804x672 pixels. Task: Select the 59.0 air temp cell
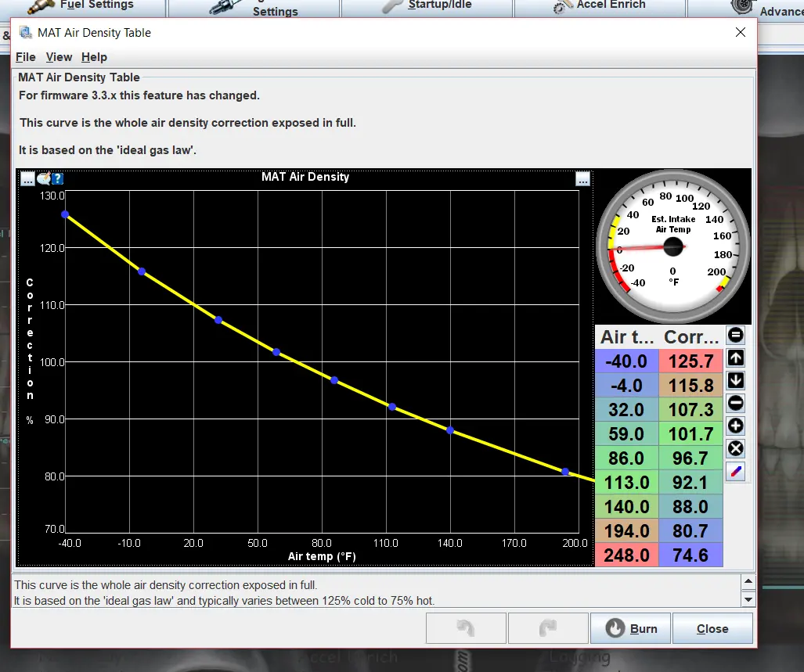(x=626, y=434)
